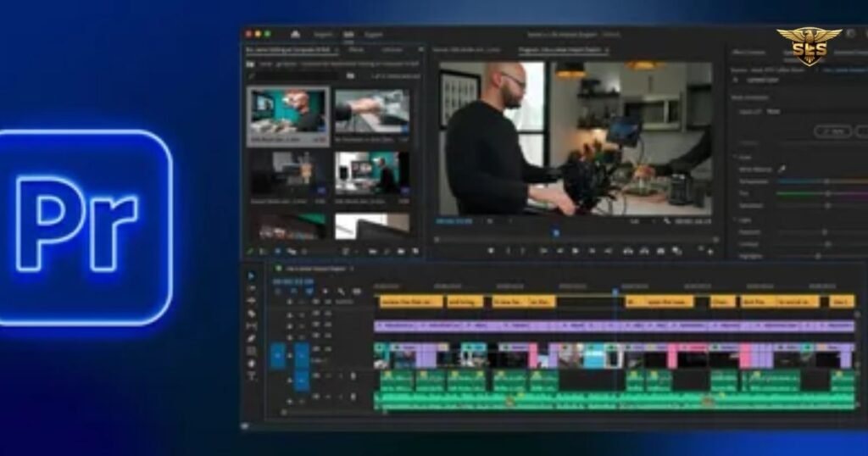This screenshot has width=868, height=456.
Task: Pick the White Balance eyedropper
Action: [782, 169]
